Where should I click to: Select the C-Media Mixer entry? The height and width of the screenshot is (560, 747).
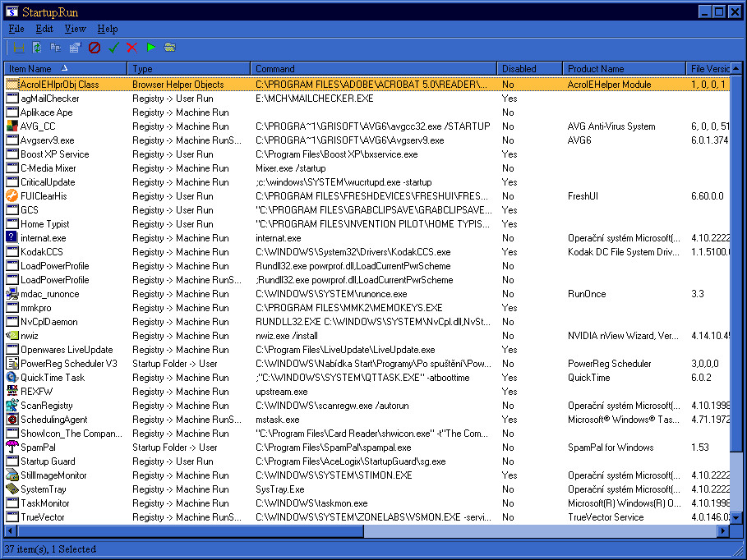click(x=48, y=168)
